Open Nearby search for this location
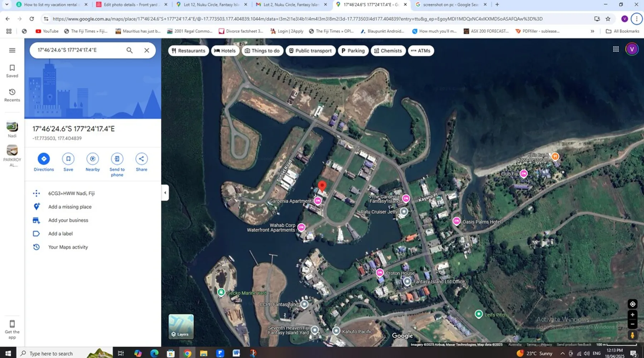 coord(93,159)
